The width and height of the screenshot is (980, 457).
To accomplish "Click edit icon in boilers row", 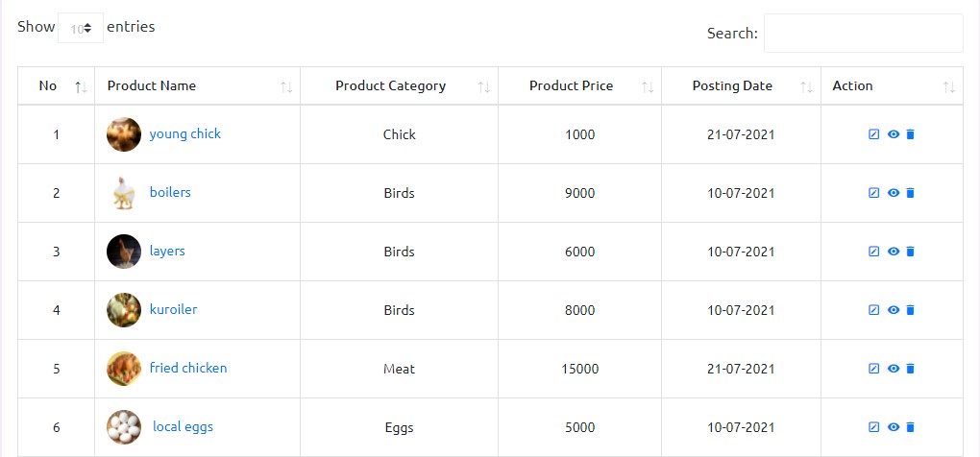I will point(873,193).
